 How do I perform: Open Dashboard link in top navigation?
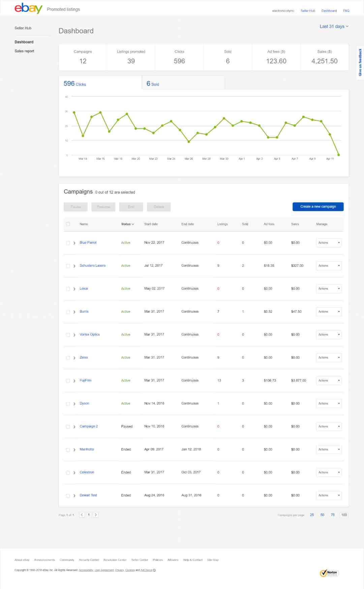(329, 11)
